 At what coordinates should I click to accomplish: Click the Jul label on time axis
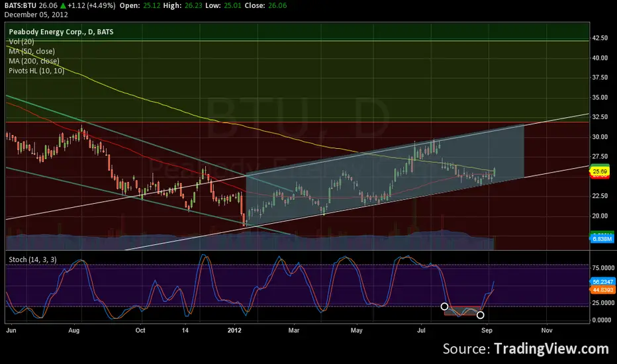click(422, 330)
